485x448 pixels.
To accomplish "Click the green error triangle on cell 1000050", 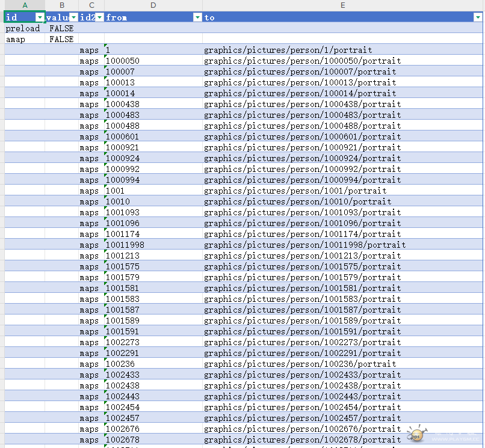I will pyautogui.click(x=107, y=57).
